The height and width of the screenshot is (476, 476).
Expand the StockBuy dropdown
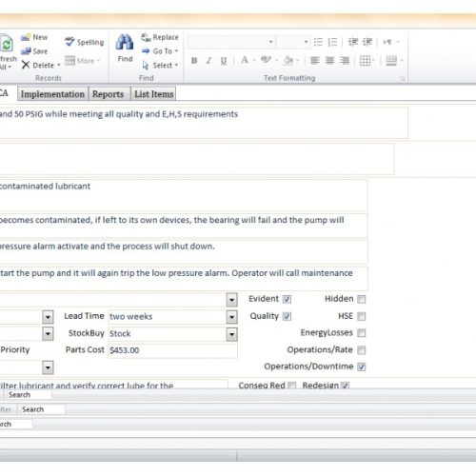point(232,334)
